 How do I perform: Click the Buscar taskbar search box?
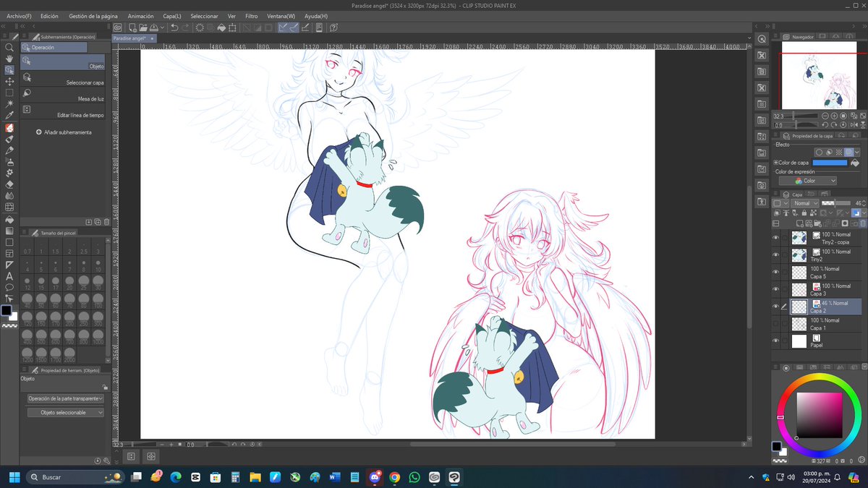pyautogui.click(x=76, y=477)
